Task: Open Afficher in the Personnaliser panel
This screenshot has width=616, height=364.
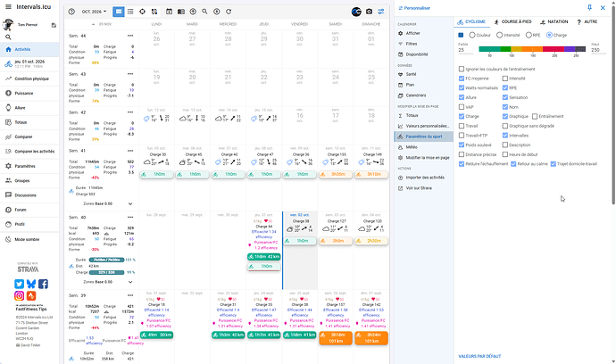Action: [423, 33]
